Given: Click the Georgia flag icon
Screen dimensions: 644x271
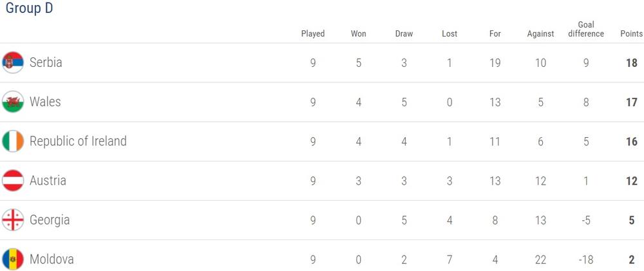Looking at the screenshot, I should [x=13, y=220].
